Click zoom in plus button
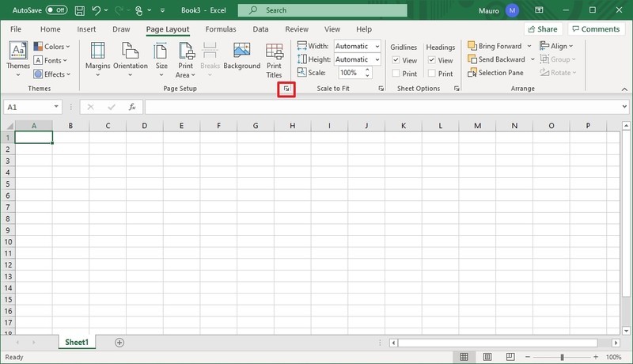This screenshot has height=364, width=633. tap(596, 357)
